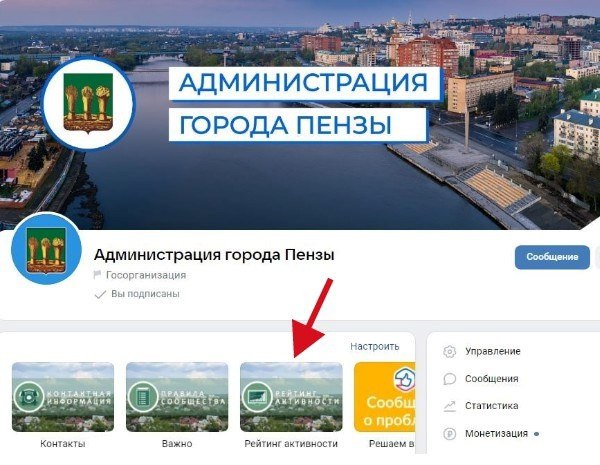Image resolution: width=600 pixels, height=465 pixels.
Task: Click the community avatar with coat of arms
Action: click(x=46, y=250)
